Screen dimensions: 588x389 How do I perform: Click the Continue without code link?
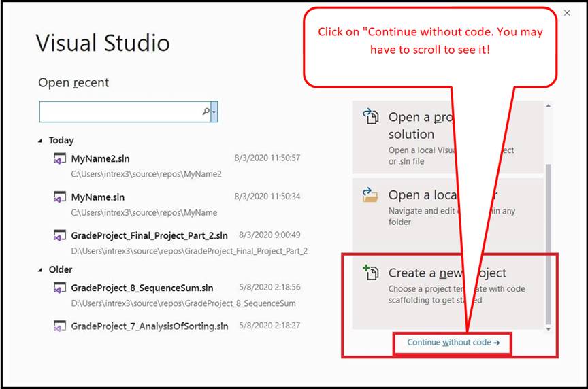pos(453,343)
